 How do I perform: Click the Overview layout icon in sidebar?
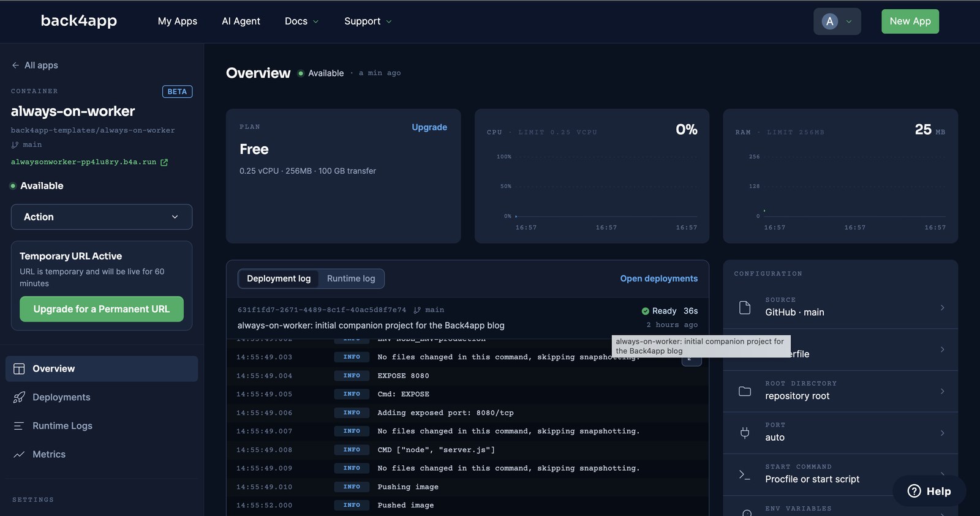tap(19, 368)
